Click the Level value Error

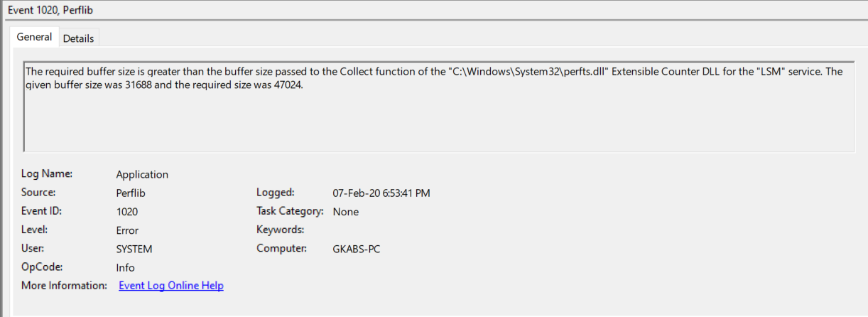point(127,230)
